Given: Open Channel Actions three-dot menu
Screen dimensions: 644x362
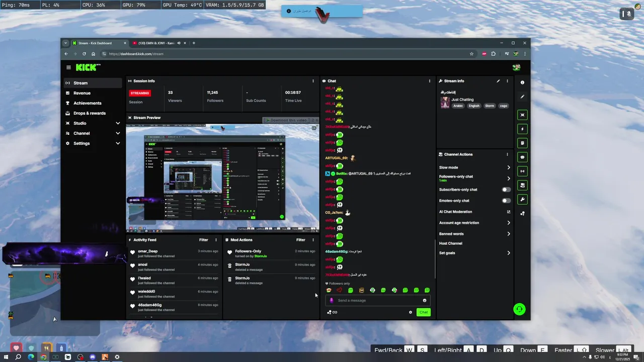Looking at the screenshot, I should tap(507, 154).
